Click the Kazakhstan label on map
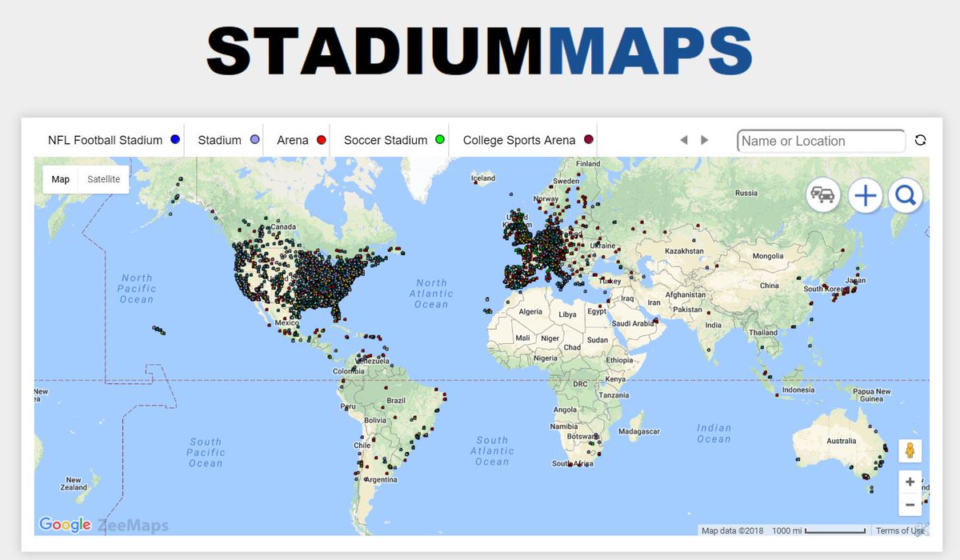 tap(684, 251)
